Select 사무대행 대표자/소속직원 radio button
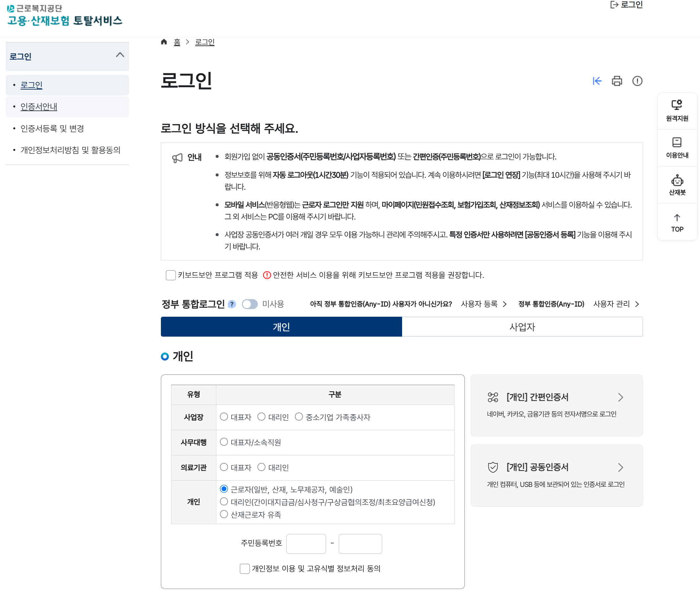 coord(224,442)
